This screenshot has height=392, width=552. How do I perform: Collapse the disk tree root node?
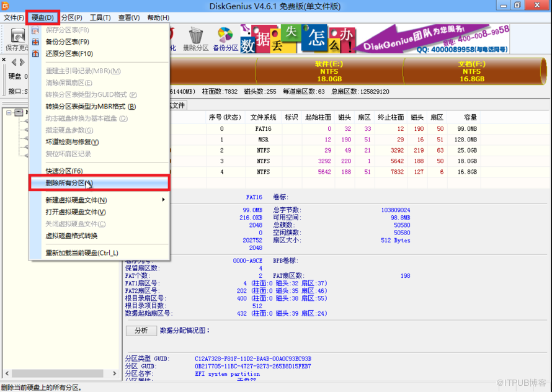(x=8, y=112)
